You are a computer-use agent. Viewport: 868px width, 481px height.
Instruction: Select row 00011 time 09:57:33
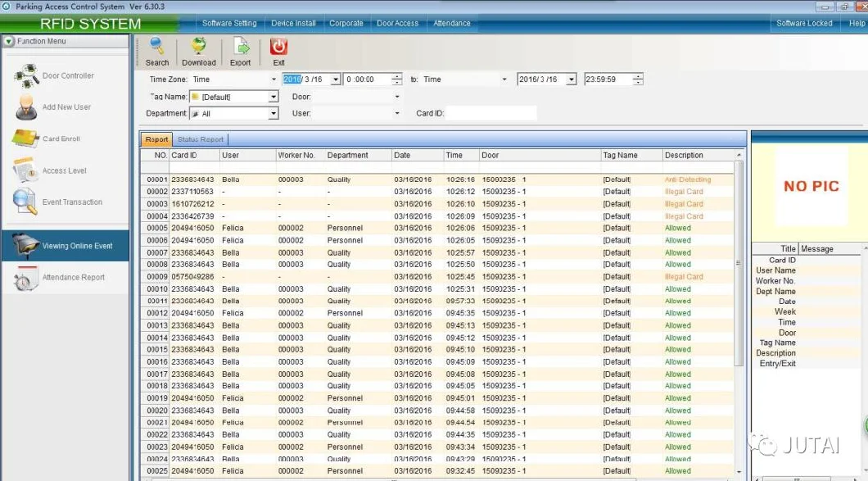coord(460,301)
